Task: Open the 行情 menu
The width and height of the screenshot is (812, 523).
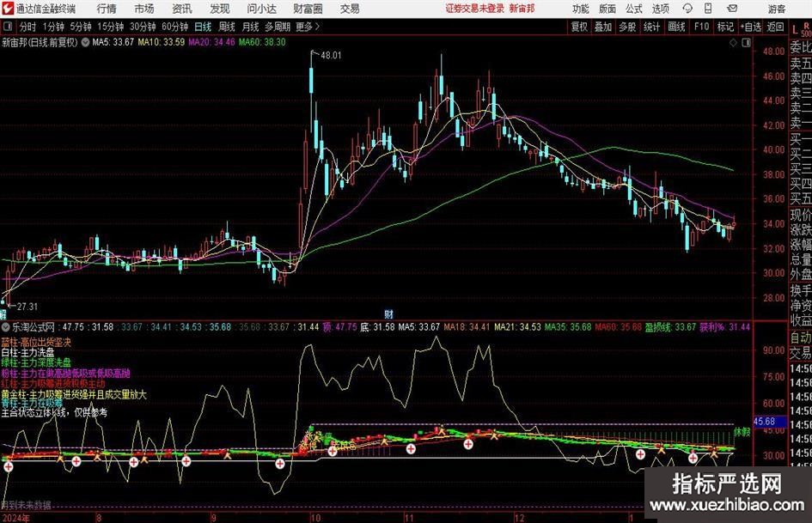Action: [107, 9]
